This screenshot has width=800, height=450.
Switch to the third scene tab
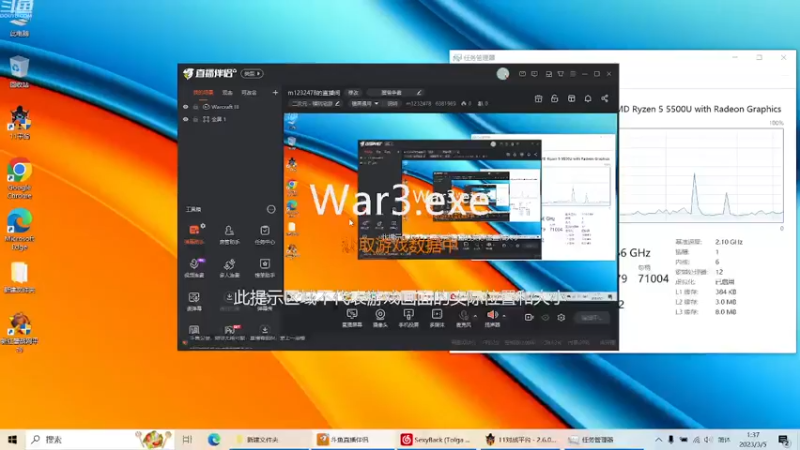coord(249,93)
